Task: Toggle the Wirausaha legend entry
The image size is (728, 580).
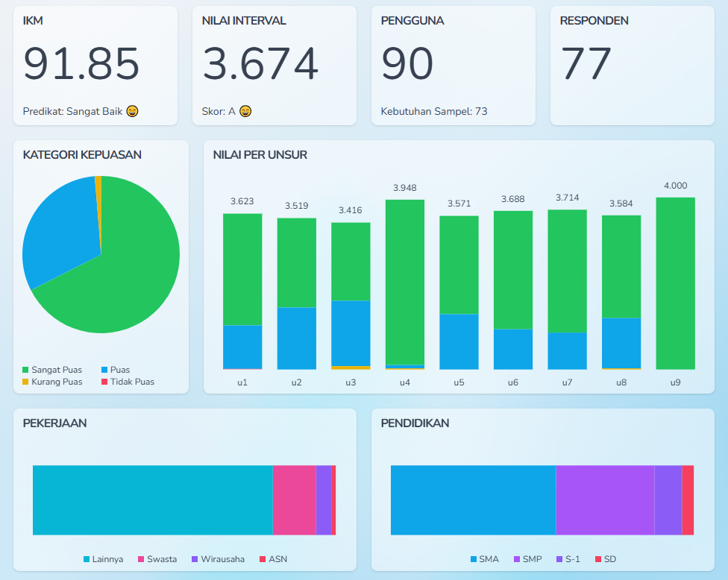Action: point(216,559)
